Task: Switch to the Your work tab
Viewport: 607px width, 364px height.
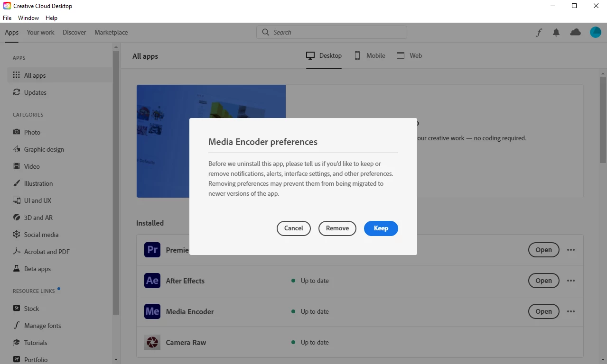Action: coord(40,32)
